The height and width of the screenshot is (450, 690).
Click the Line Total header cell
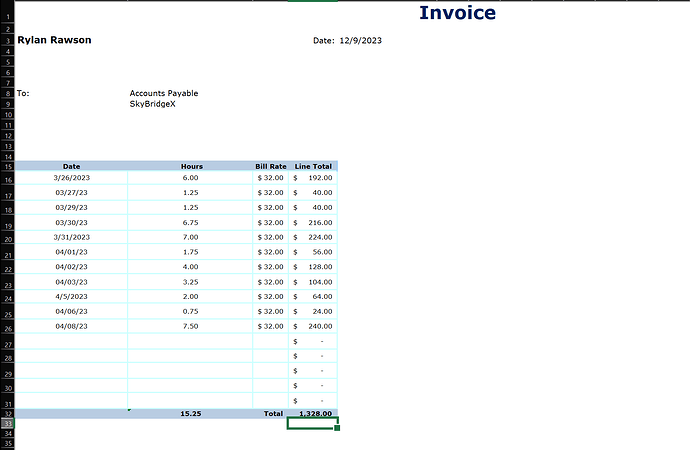click(x=313, y=166)
